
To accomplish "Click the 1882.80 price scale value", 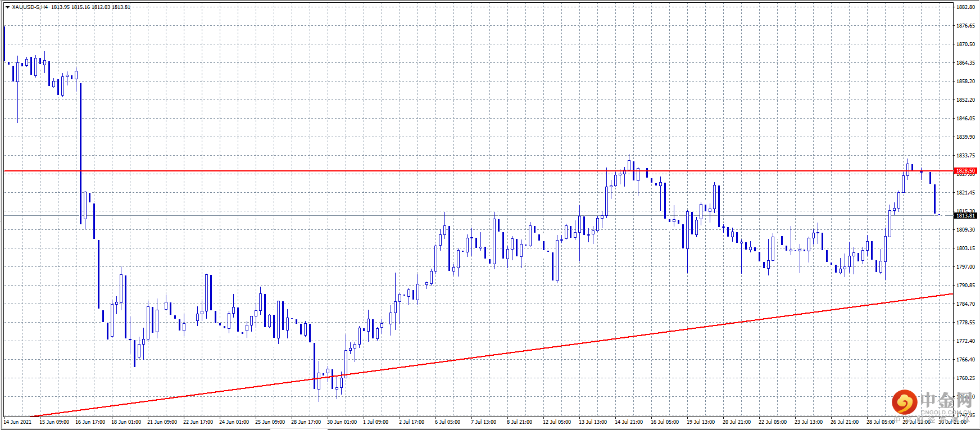I will coord(966,7).
